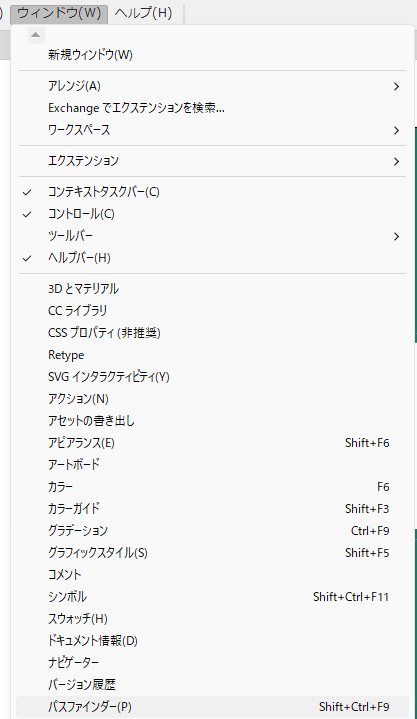The image size is (417, 719).
Task: Select the アピアランス(E) menu item
Action: tap(212, 443)
